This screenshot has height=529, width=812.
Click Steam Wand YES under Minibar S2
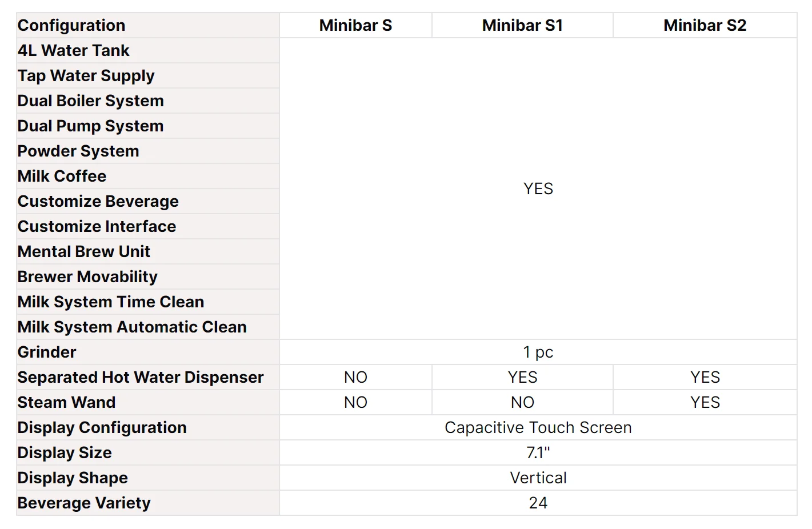click(x=705, y=403)
